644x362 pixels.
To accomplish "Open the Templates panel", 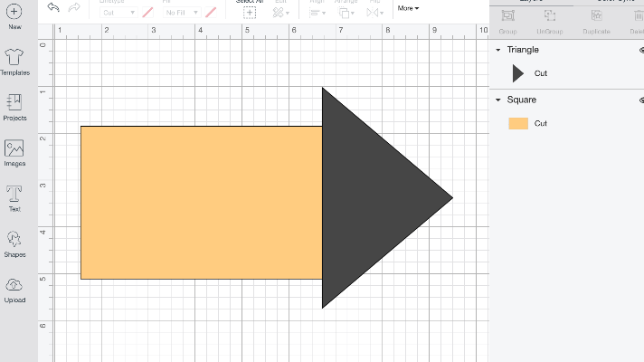I will click(14, 62).
